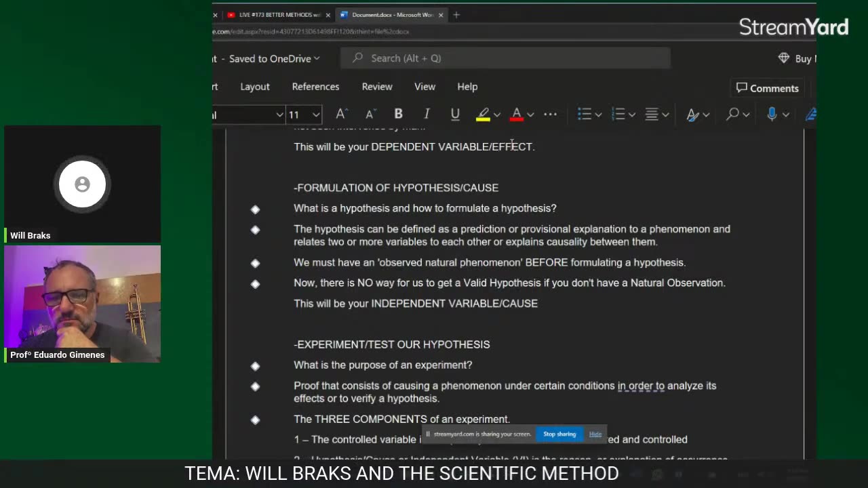
Task: Open more font options ellipsis
Action: tap(551, 115)
